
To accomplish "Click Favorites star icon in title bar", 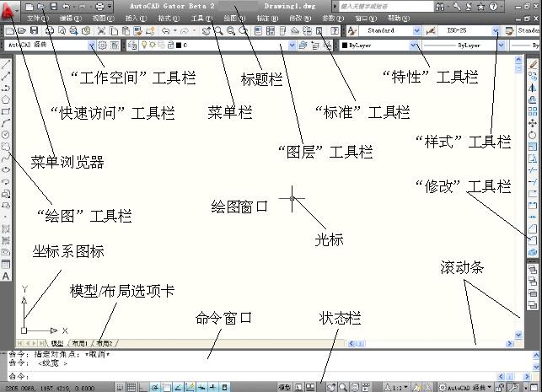I will click(x=481, y=6).
